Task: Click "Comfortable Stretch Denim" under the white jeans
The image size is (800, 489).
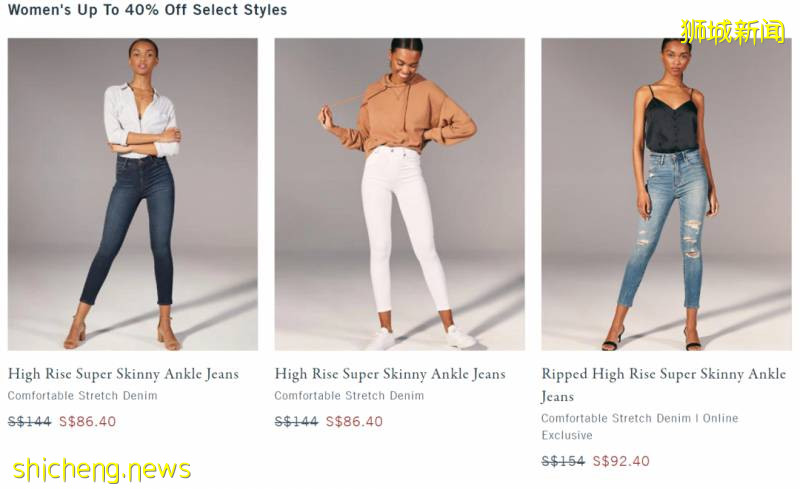Action: coord(349,396)
